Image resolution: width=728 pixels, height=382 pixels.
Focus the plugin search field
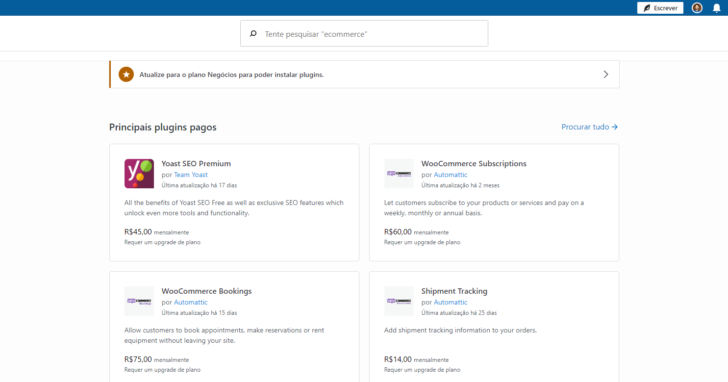pyautogui.click(x=364, y=33)
